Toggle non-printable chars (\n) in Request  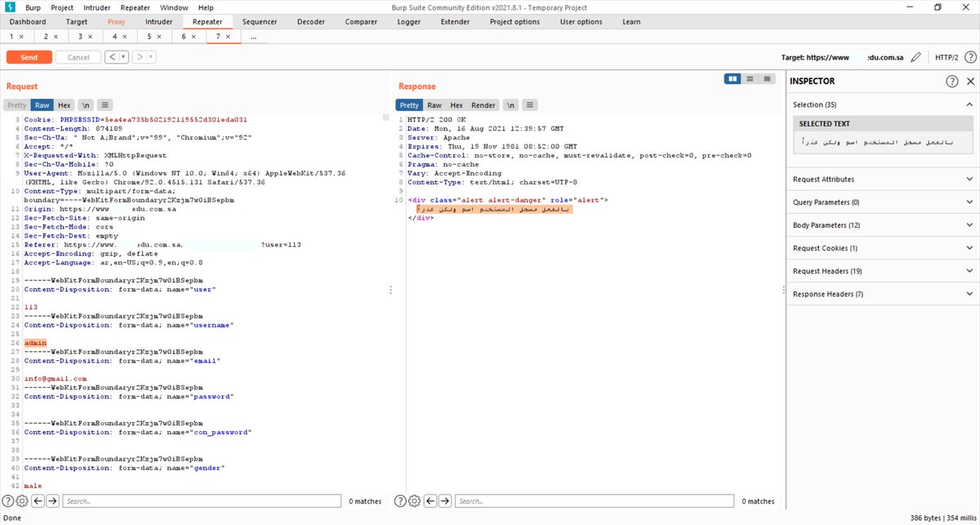(x=86, y=105)
